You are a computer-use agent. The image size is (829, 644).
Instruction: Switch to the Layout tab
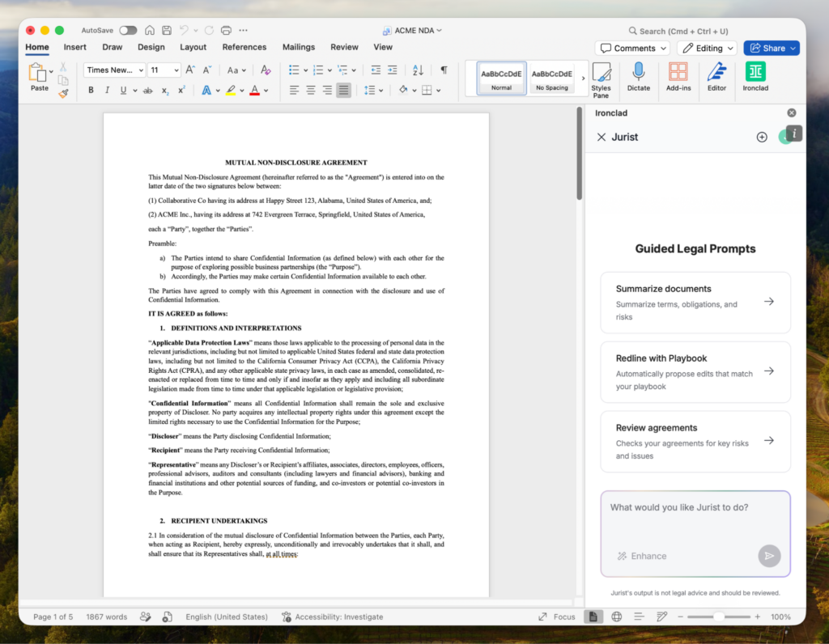point(193,47)
